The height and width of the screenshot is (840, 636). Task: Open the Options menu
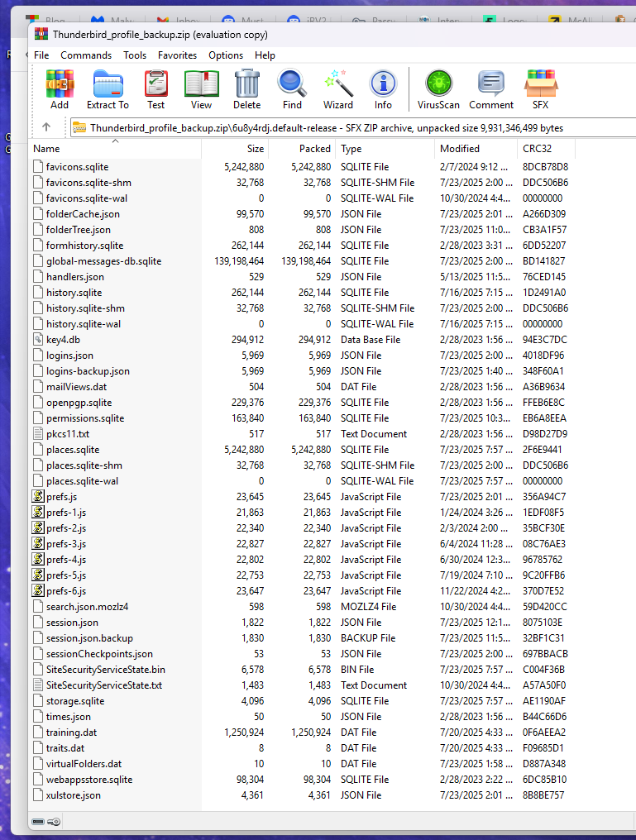(x=226, y=55)
